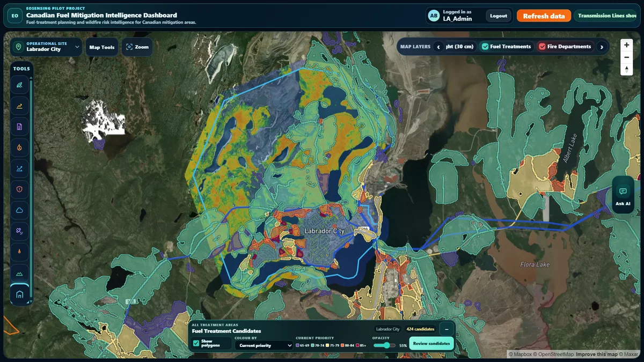
Task: Click the Tools sidebar scrollbar
Action: click(32, 188)
